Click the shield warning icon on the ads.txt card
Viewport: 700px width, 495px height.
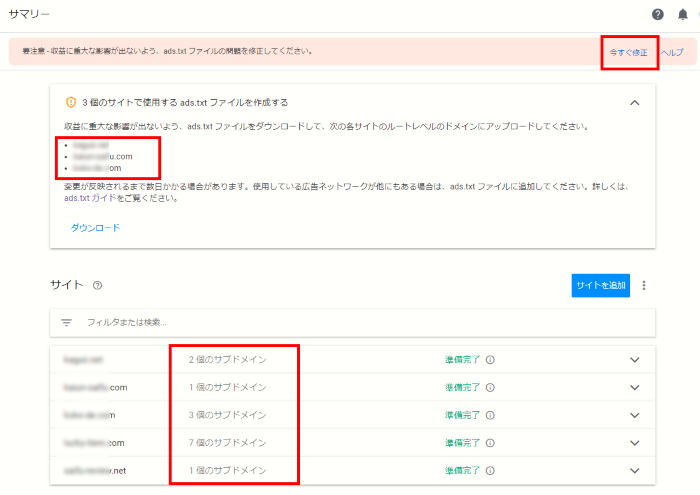click(71, 102)
